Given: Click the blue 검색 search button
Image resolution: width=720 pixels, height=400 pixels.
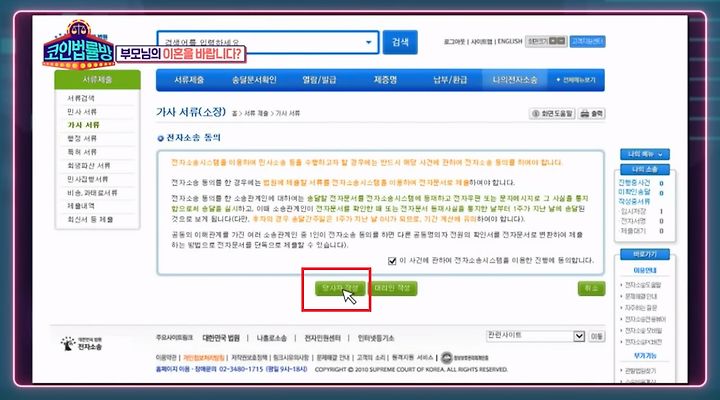Looking at the screenshot, I should click(x=400, y=42).
